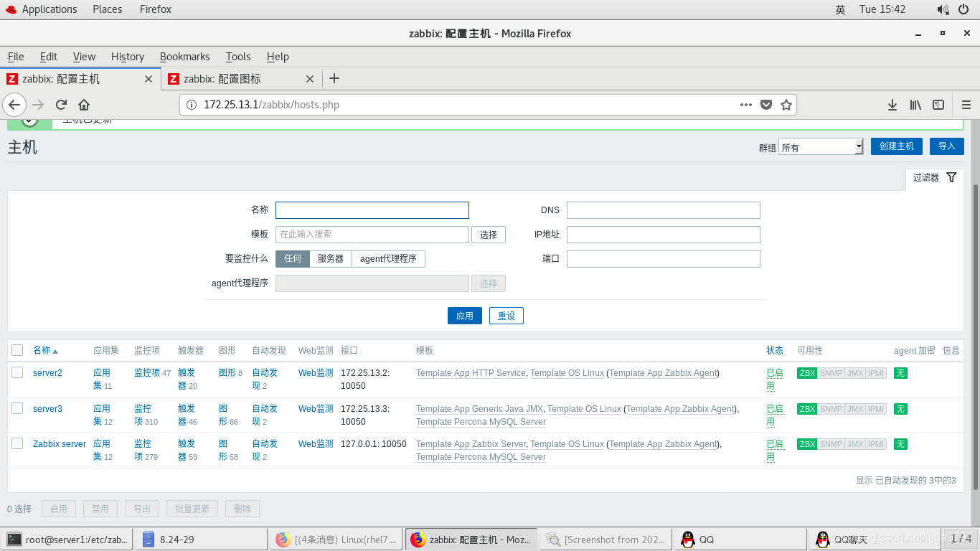Sort hosts by 状态 column

click(775, 350)
